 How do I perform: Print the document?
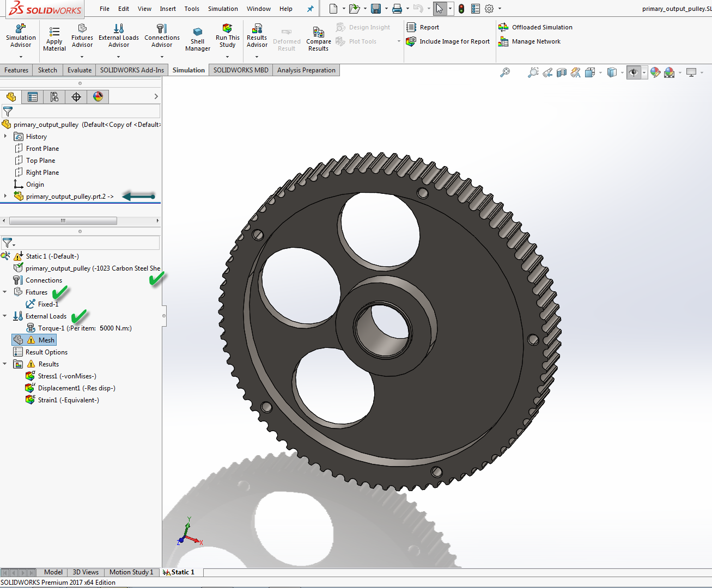point(397,9)
